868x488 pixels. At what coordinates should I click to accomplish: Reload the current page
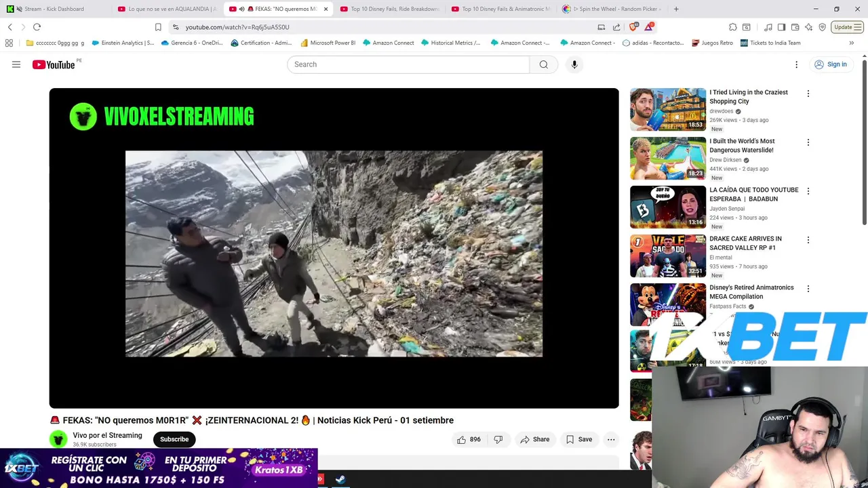[37, 27]
